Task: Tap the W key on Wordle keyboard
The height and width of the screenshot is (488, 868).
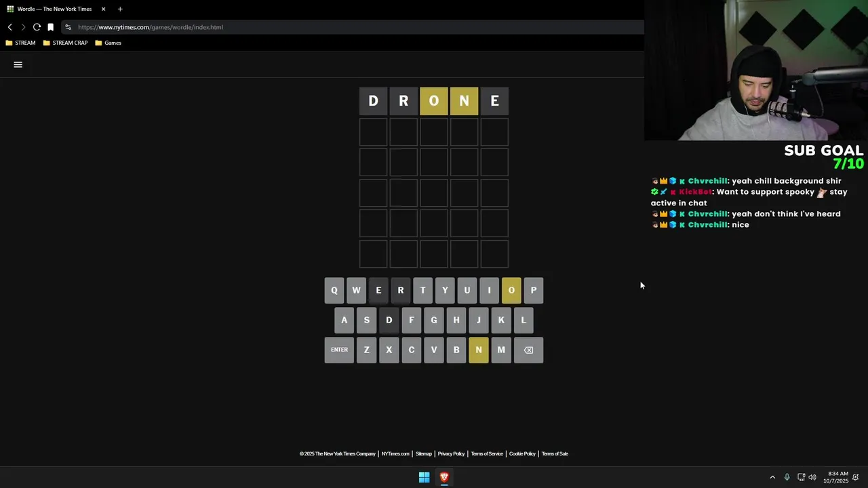Action: 356,290
